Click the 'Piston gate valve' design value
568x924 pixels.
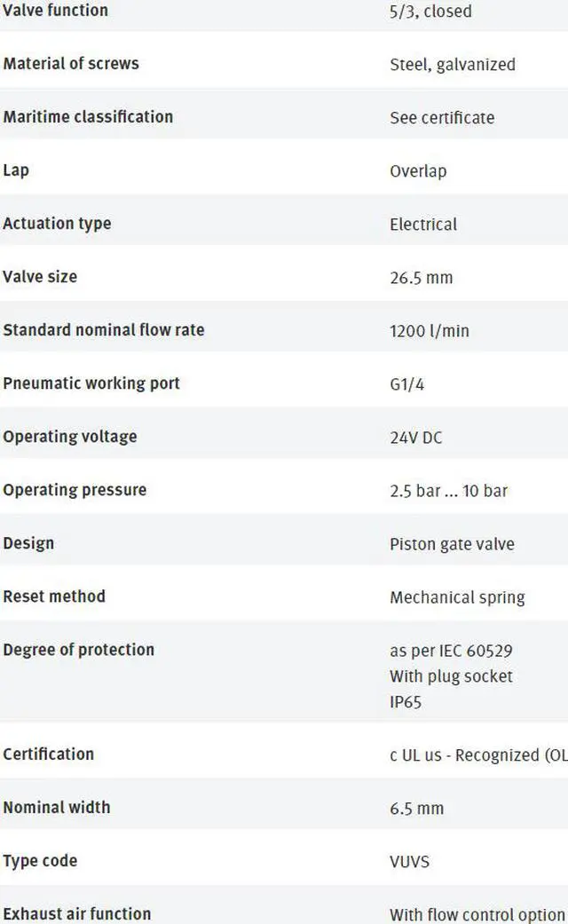click(452, 544)
